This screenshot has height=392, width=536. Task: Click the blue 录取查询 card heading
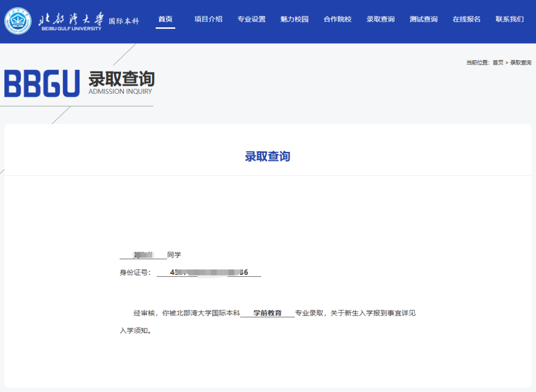point(268,156)
